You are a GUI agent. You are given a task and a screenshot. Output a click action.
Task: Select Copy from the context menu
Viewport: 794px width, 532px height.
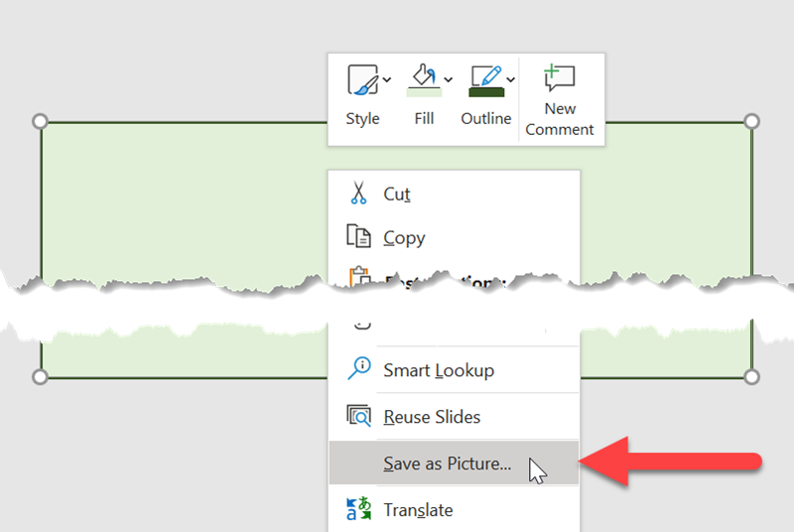(454, 237)
